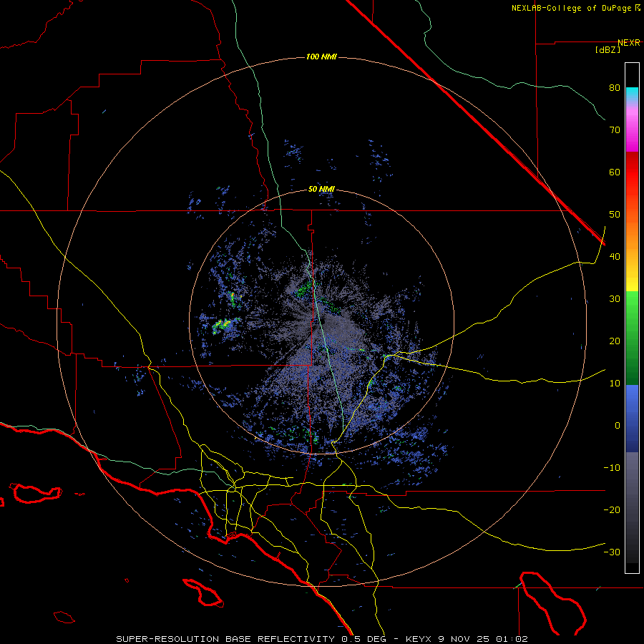
Task: Click the 100 NMI range ring label
Action: coord(321,57)
